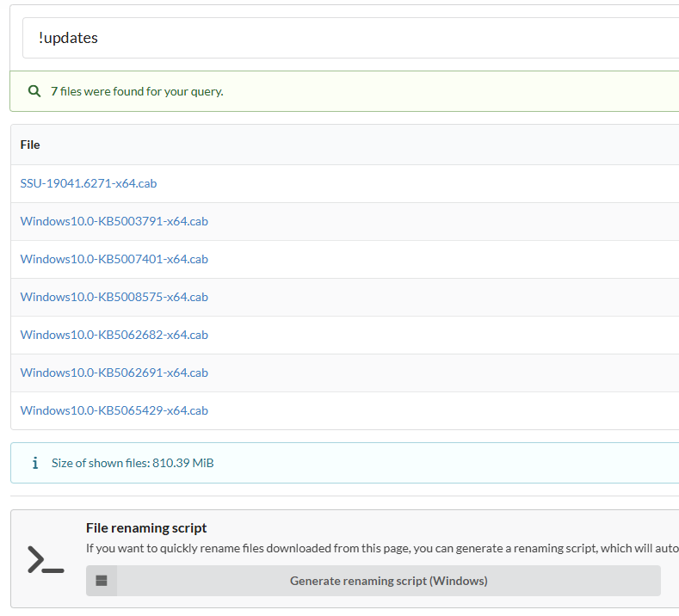Click the window icon on the Generate button
Screen dimensions: 679x616
coord(102,581)
